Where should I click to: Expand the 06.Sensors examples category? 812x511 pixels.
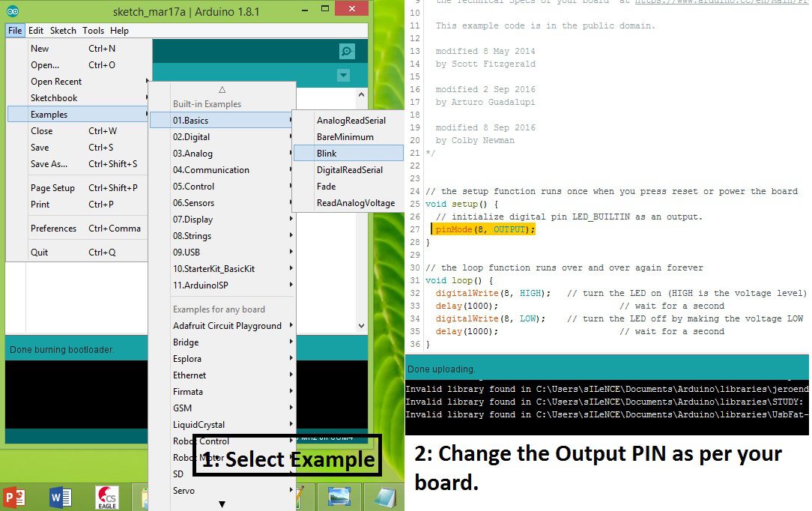[222, 203]
